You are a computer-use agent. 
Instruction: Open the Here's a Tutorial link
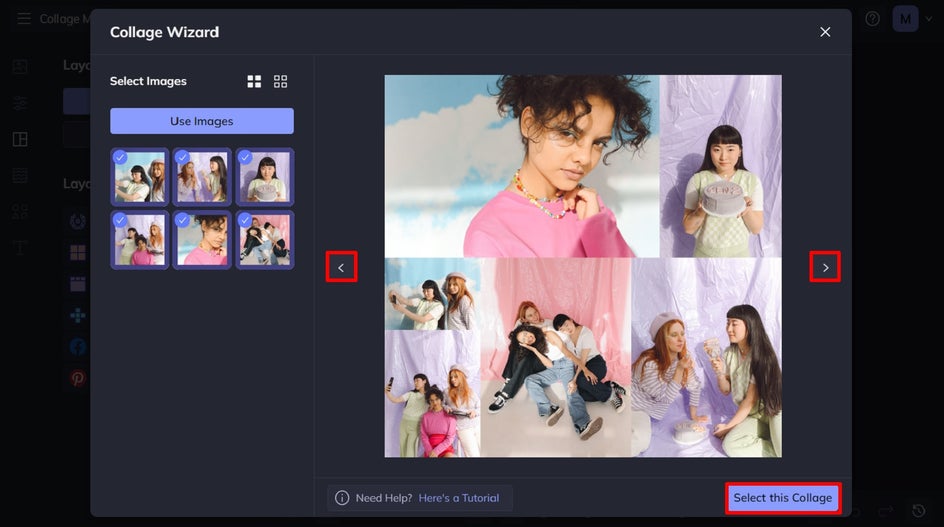459,498
